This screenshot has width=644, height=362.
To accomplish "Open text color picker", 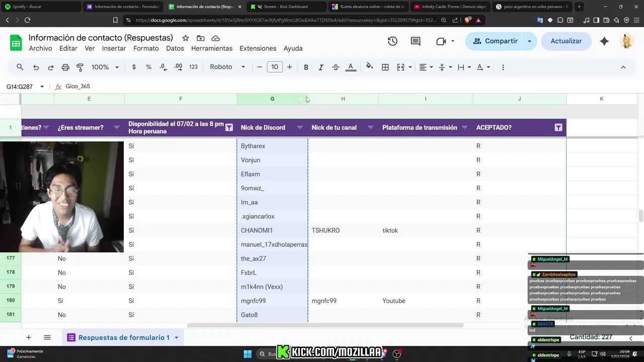I will click(351, 67).
